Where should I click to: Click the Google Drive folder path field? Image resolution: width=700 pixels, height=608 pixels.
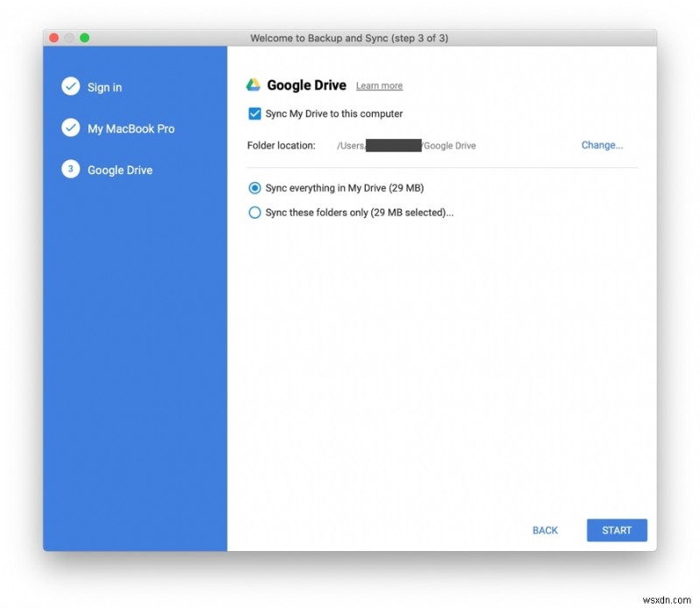tap(407, 145)
